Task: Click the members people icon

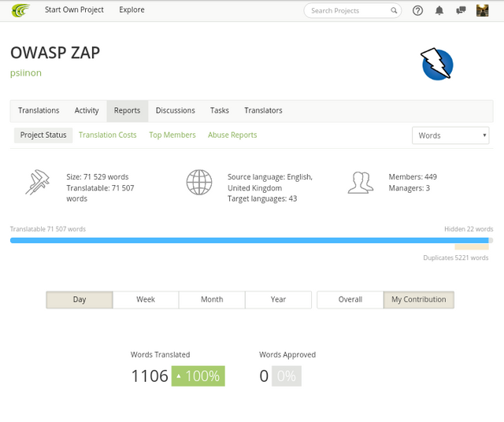Action: click(x=361, y=182)
